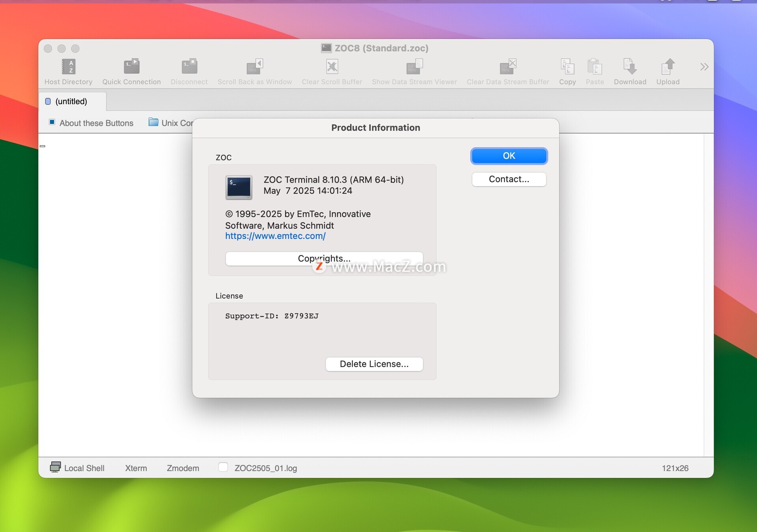Toggle the ZOC2505_01.log logging checkbox
The height and width of the screenshot is (532, 757).
223,467
